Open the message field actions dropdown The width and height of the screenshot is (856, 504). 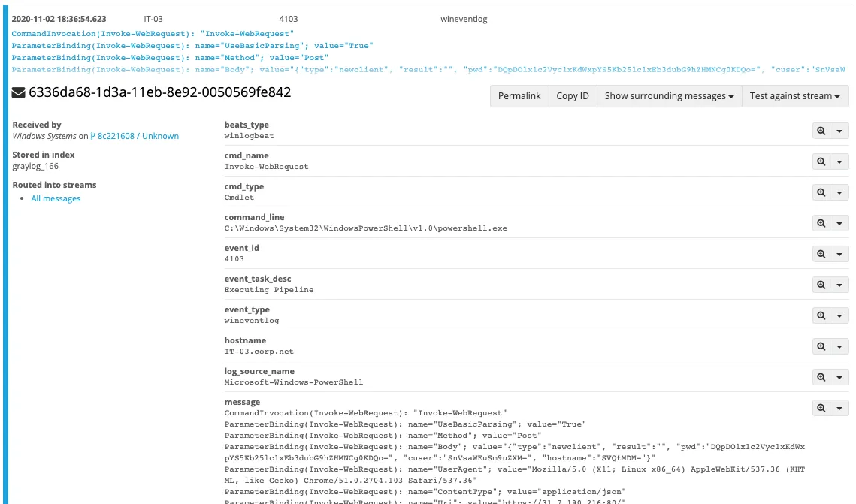839,408
